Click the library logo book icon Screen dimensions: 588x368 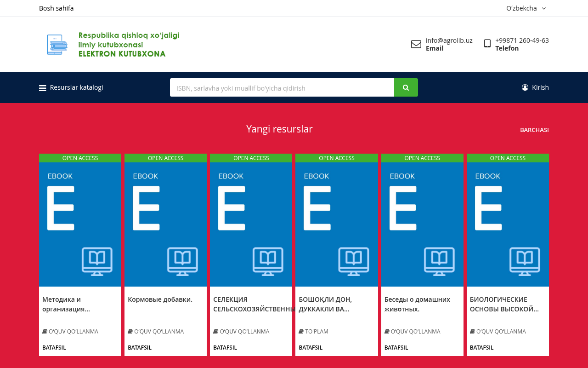pos(57,45)
